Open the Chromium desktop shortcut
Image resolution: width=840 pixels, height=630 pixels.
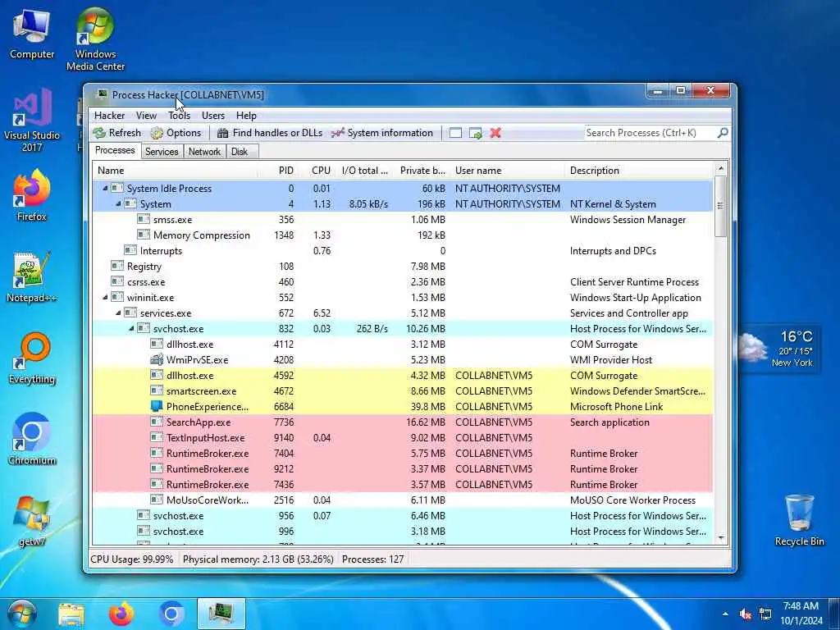click(32, 440)
